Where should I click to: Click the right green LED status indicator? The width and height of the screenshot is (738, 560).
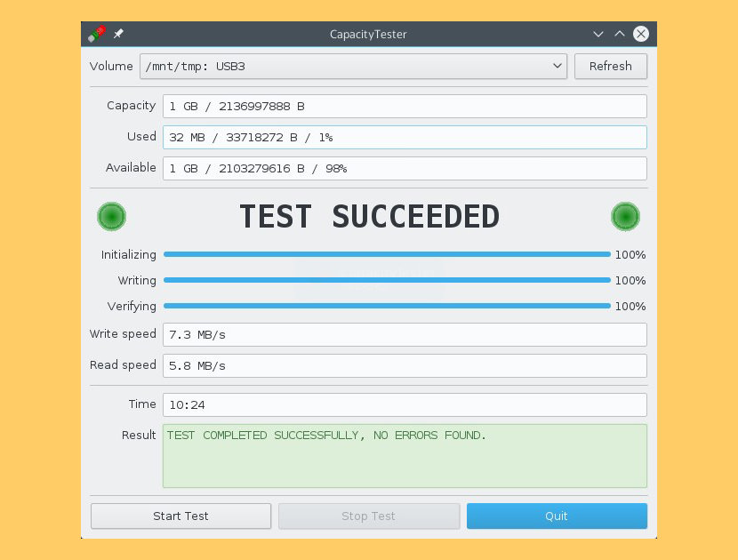[626, 216]
